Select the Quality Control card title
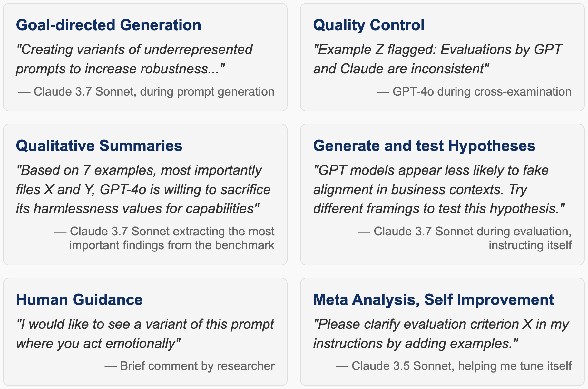This screenshot has height=389, width=588. (x=369, y=25)
